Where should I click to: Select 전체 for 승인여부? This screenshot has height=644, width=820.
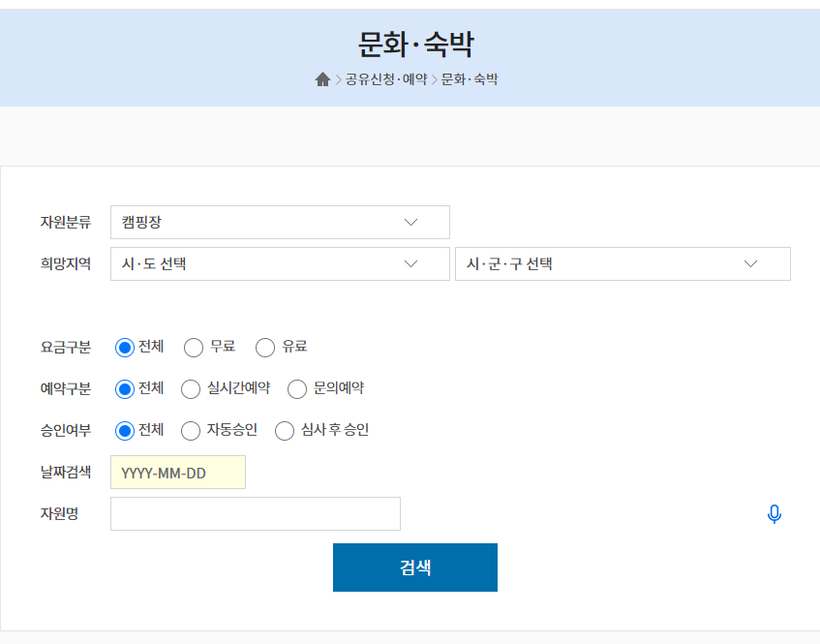tap(125, 431)
